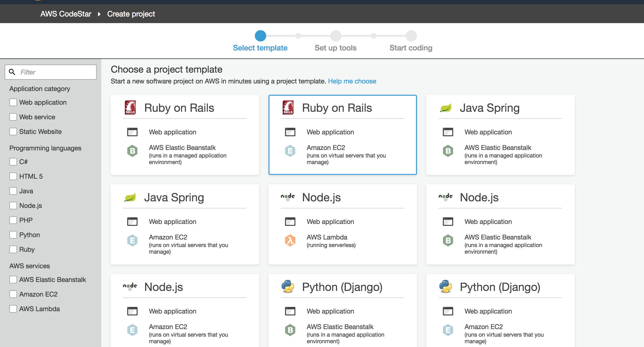The width and height of the screenshot is (644, 347).
Task: Click the web application browser icon on Ruby card
Action: point(132,132)
